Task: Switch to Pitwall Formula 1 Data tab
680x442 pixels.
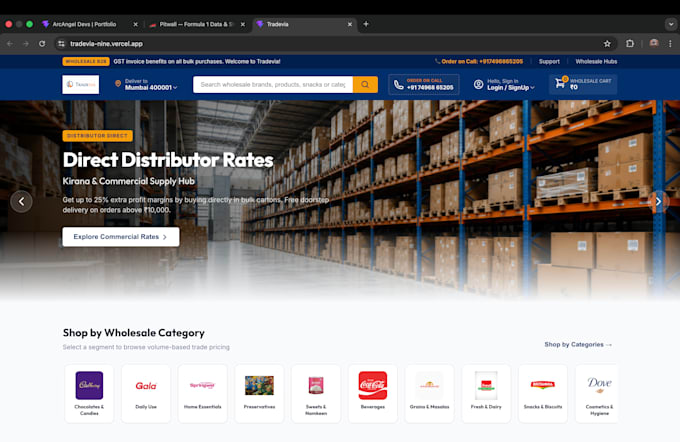Action: (195, 24)
